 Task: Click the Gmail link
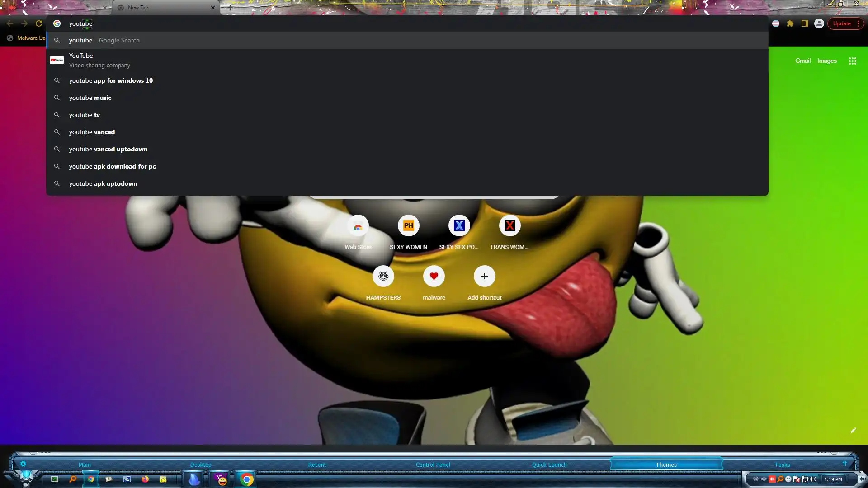[803, 61]
